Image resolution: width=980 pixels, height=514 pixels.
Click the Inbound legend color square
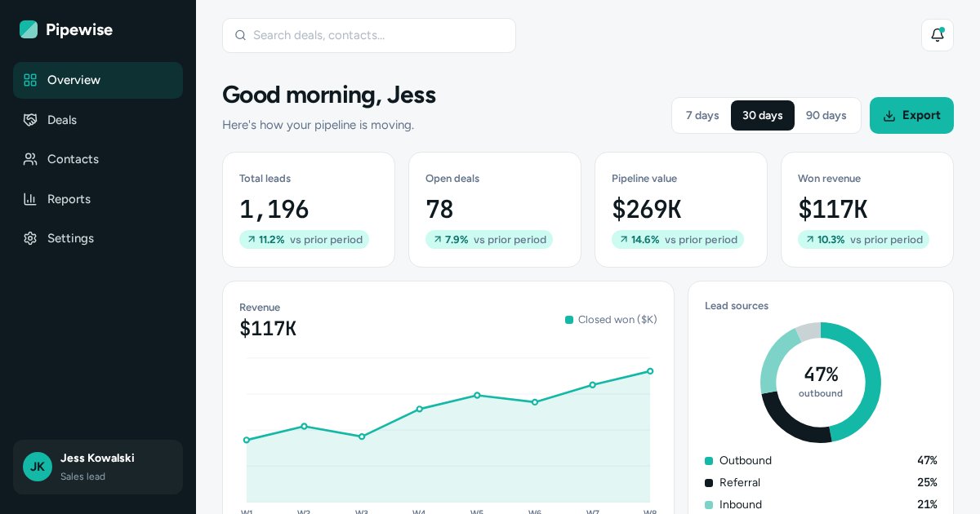[709, 505]
